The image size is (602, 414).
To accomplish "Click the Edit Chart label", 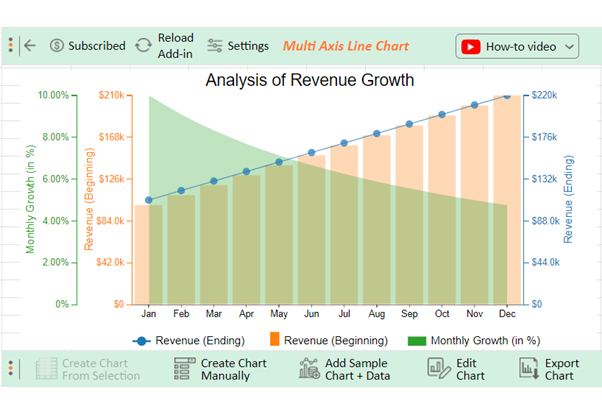I will point(470,369).
